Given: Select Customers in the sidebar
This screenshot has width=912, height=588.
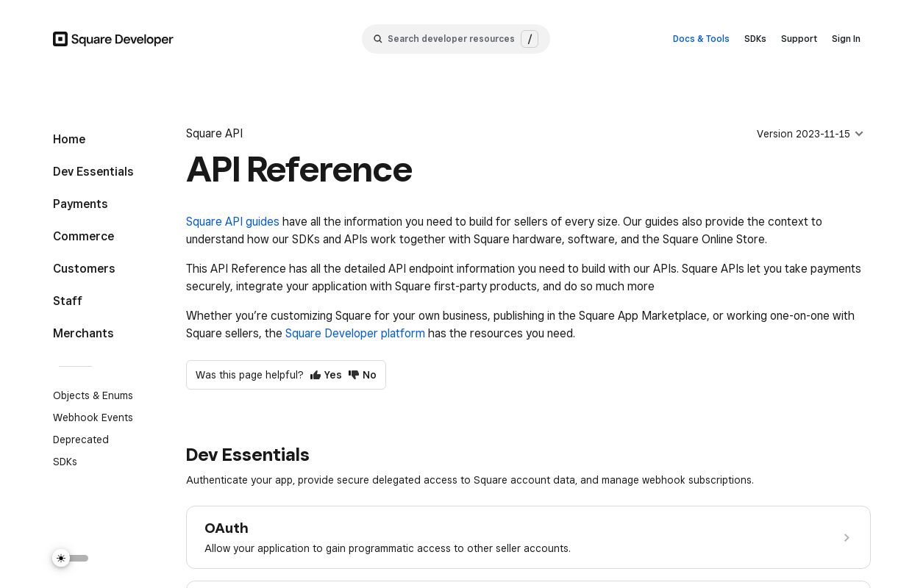Looking at the screenshot, I should [x=84, y=269].
